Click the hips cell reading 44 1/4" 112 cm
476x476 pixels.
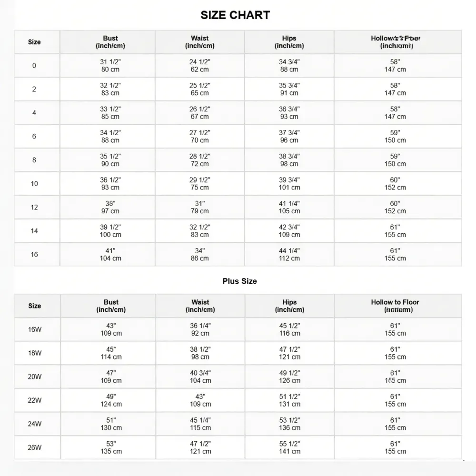(x=289, y=255)
